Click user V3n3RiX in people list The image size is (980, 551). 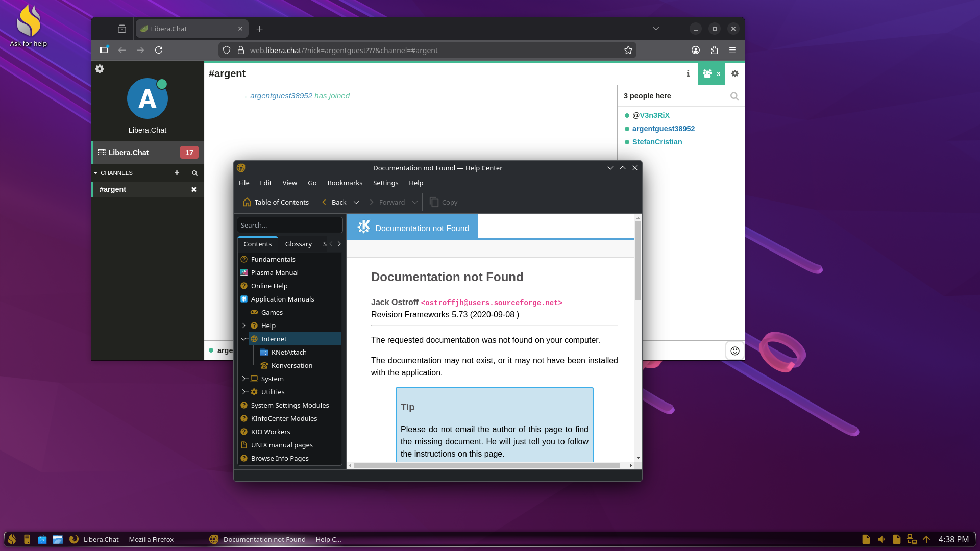(x=654, y=115)
